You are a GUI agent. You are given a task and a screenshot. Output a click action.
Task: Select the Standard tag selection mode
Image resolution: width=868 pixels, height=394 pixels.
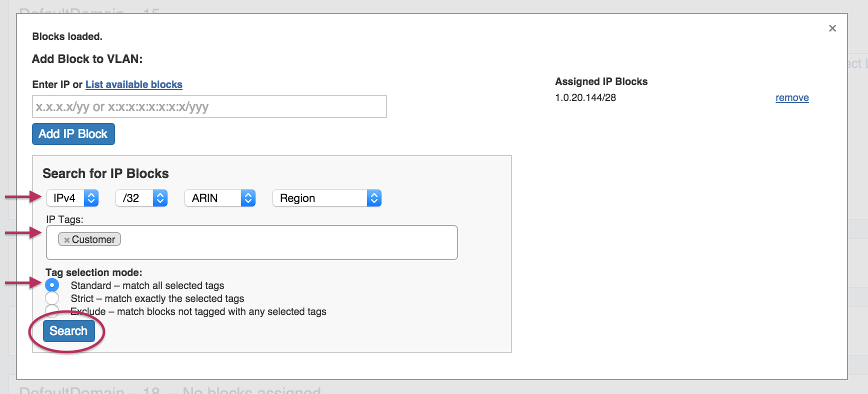(x=52, y=285)
